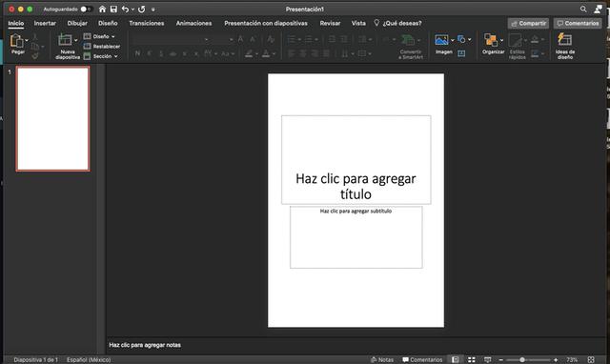
Task: Open the Diseño ribbon tab
Action: tap(108, 23)
